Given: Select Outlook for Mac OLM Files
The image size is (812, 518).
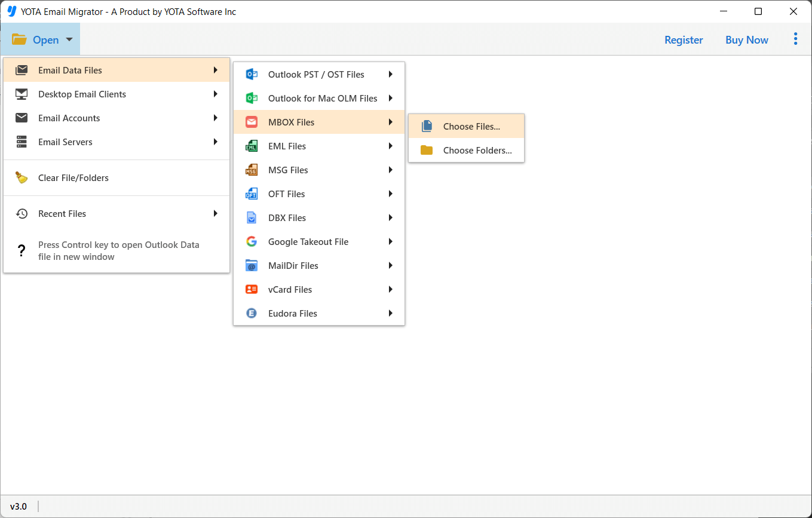Looking at the screenshot, I should pyautogui.click(x=319, y=98).
